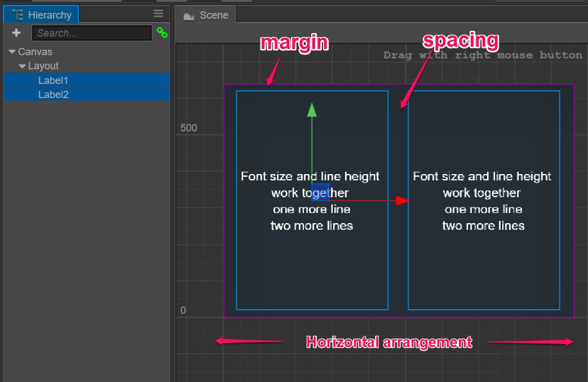Open the Hierarchy panel hamburger menu

[x=158, y=14]
